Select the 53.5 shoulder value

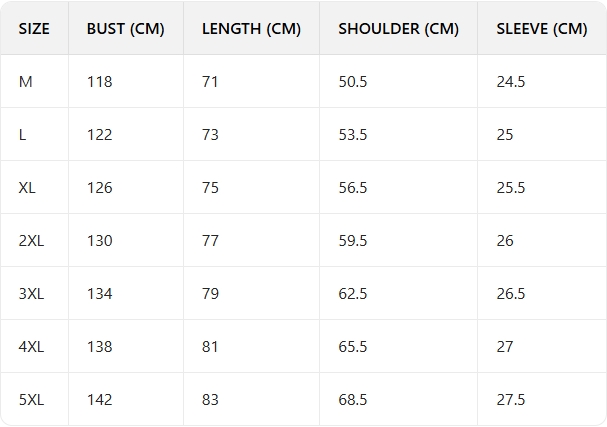click(353, 135)
